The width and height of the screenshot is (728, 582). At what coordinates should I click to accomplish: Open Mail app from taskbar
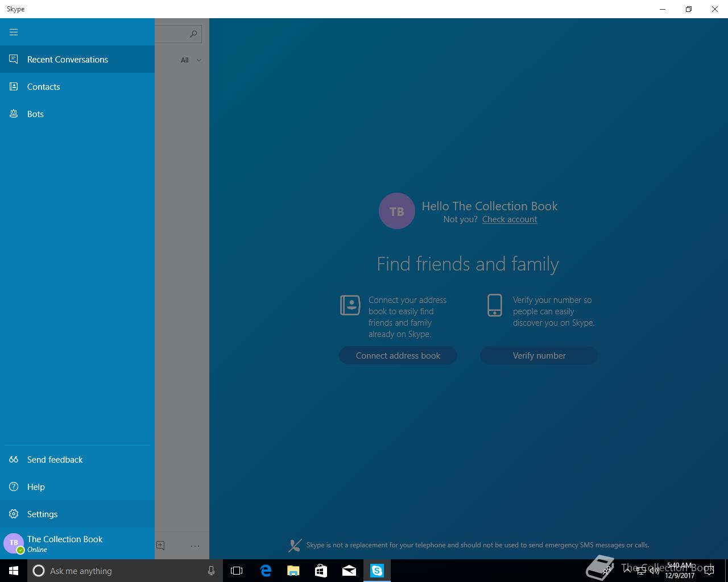tap(349, 571)
